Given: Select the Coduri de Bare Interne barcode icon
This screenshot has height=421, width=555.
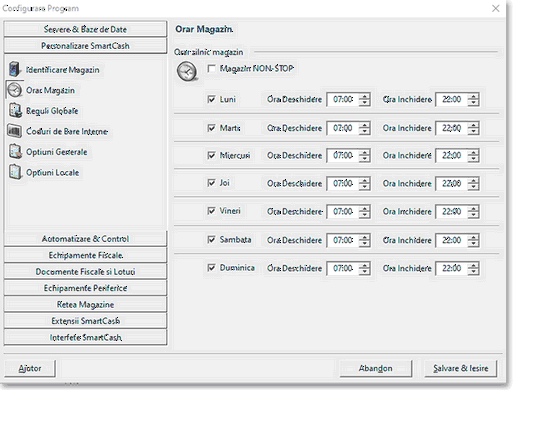Looking at the screenshot, I should pos(14,131).
